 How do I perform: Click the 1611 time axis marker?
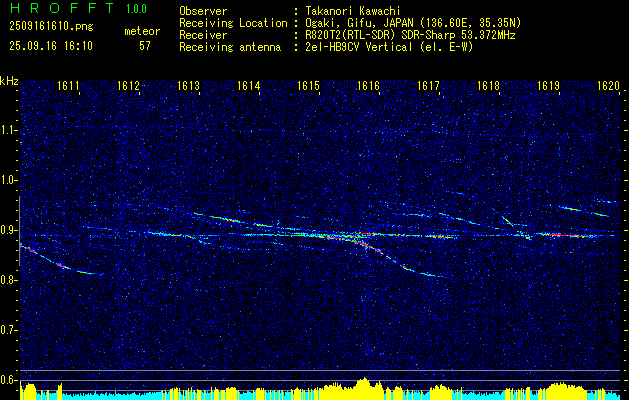click(x=68, y=86)
